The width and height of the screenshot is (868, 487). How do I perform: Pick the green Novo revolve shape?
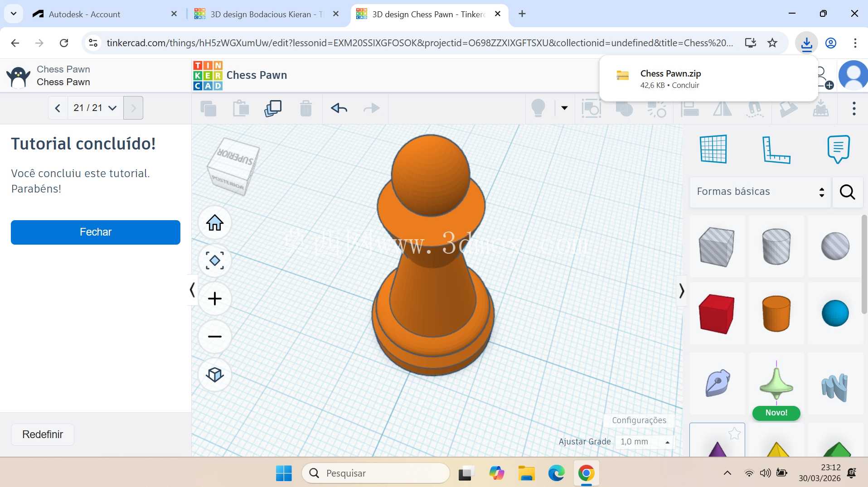coord(776,383)
